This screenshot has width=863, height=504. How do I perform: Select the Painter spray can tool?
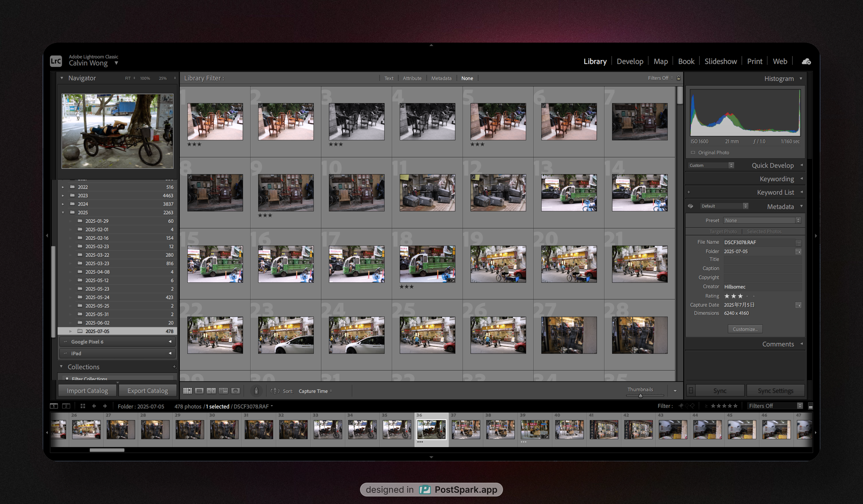tap(256, 391)
